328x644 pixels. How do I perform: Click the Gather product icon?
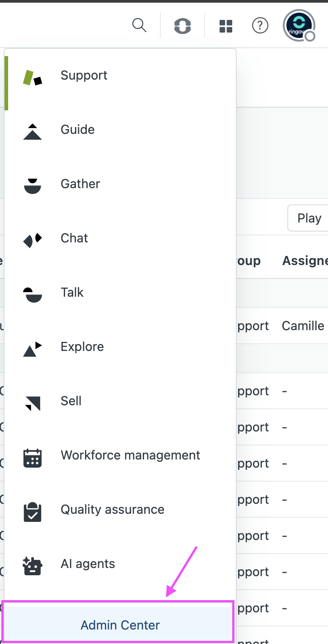pos(33,186)
